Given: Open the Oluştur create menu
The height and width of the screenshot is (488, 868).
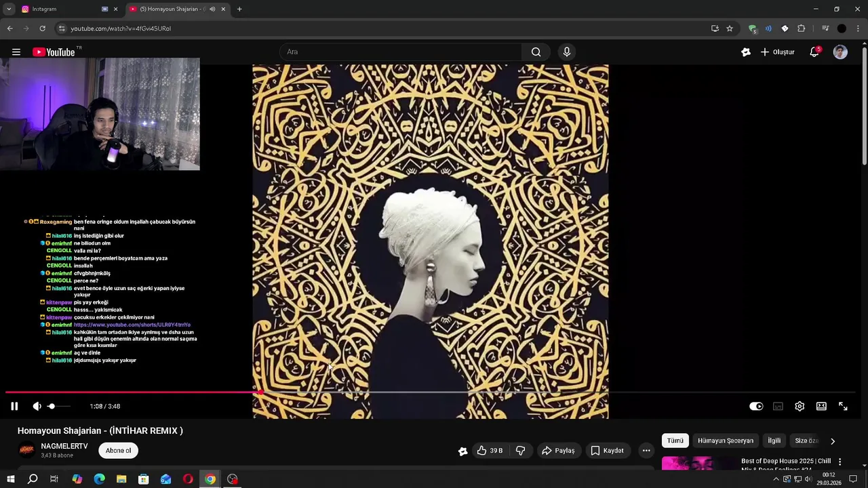Looking at the screenshot, I should click(777, 52).
